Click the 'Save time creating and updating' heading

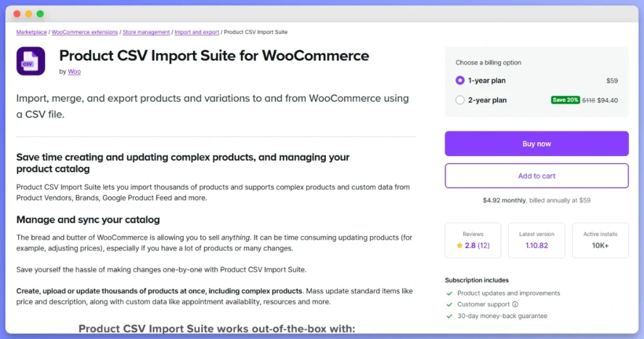183,163
